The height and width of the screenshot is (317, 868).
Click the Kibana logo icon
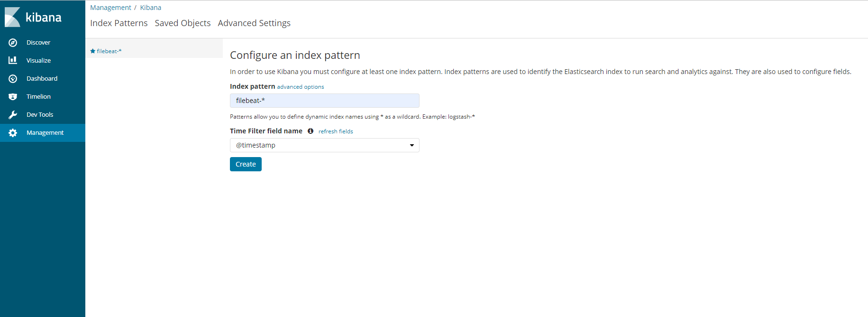(x=13, y=18)
